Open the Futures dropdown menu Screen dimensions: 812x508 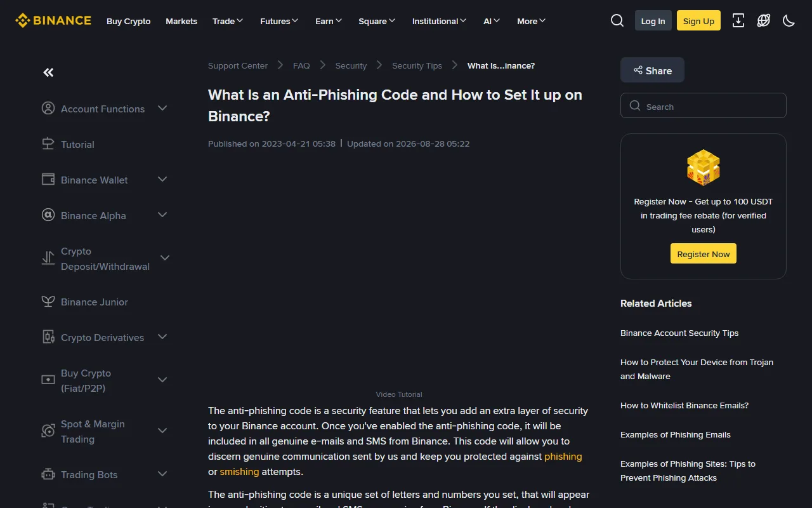point(279,21)
